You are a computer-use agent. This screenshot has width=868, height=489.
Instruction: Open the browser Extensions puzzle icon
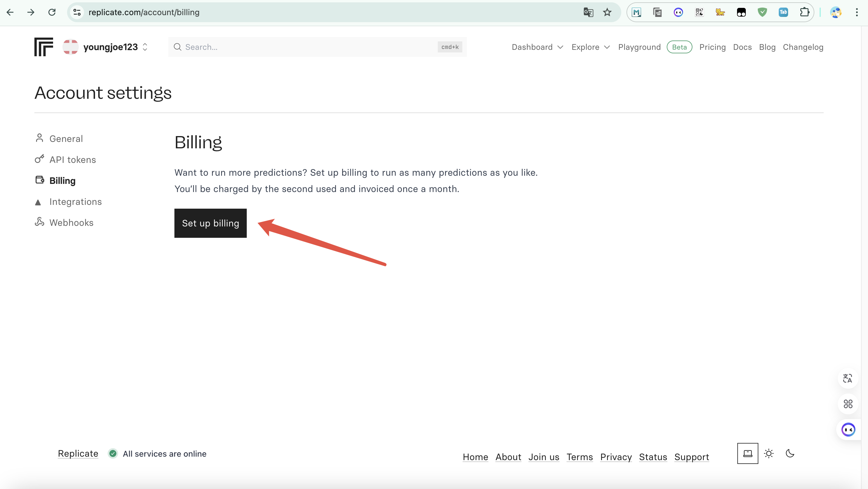(x=804, y=13)
